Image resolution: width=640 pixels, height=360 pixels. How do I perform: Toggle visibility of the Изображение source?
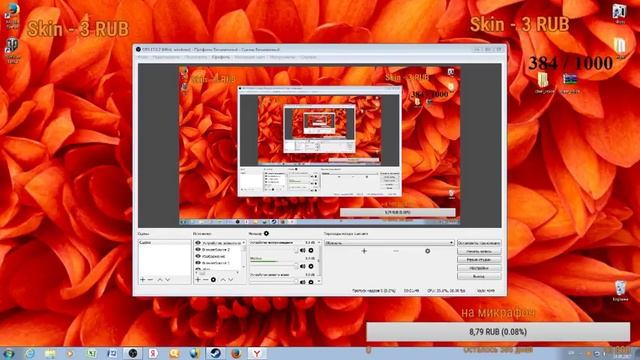198,256
